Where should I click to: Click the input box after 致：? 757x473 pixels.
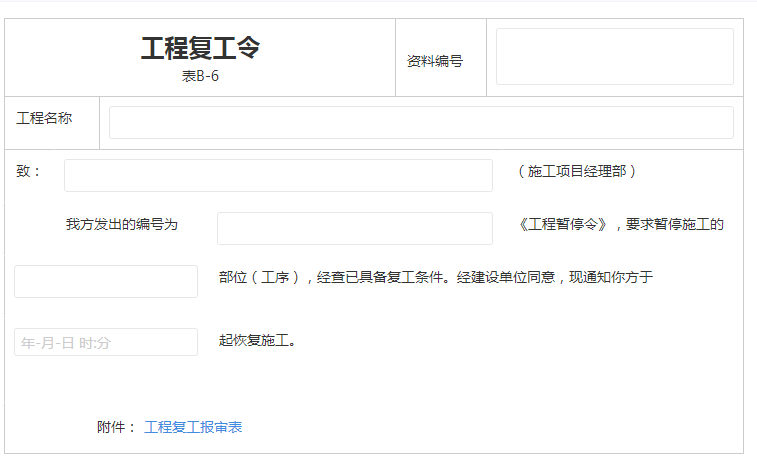[278, 175]
